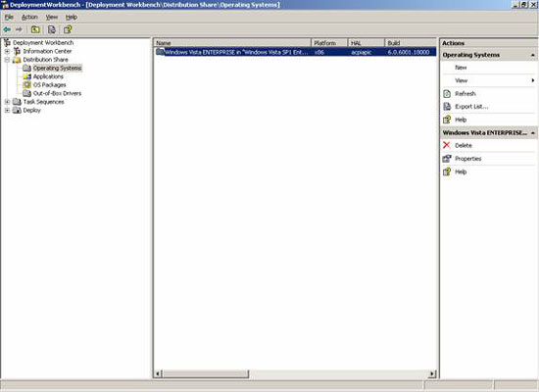
Task: Click the Windows Vista ENTERPRISE row icon
Action: [x=160, y=52]
